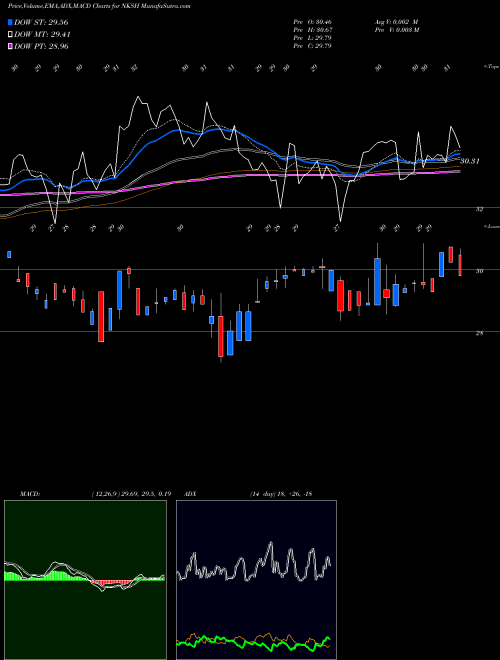Image resolution: width=500 pixels, height=660 pixels.
Task: Click the 'Pre C: 29.79' value
Action: 312,46
